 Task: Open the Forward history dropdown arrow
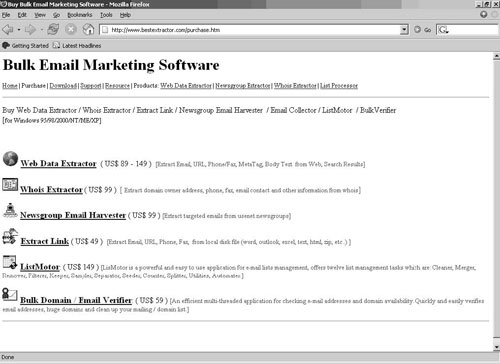point(41,30)
